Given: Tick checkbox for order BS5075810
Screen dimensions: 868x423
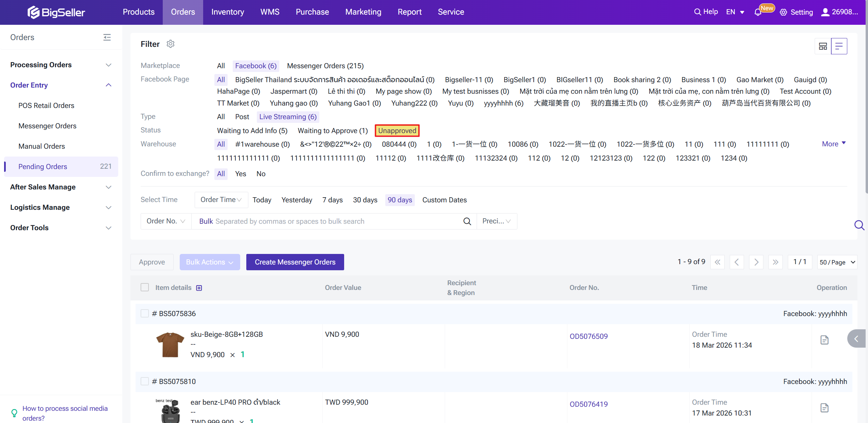Looking at the screenshot, I should click(145, 381).
